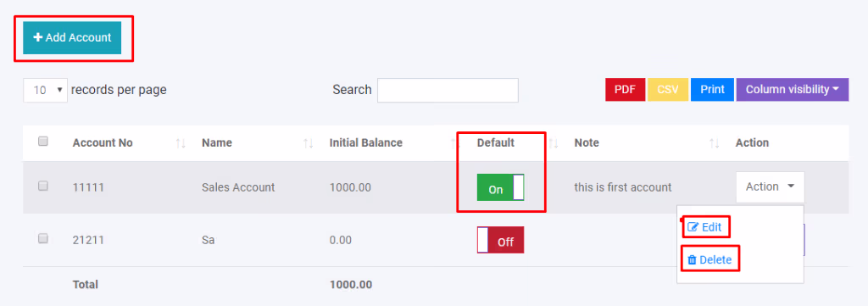Open the records per page dropdown

(46, 90)
